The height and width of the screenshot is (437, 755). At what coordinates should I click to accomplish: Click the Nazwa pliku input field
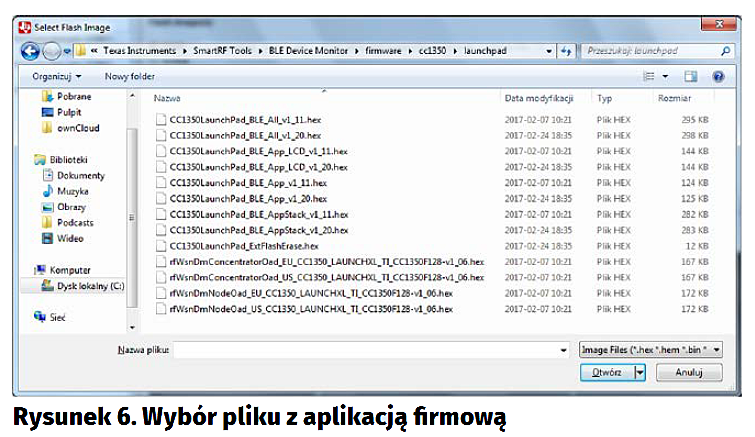tap(370, 350)
